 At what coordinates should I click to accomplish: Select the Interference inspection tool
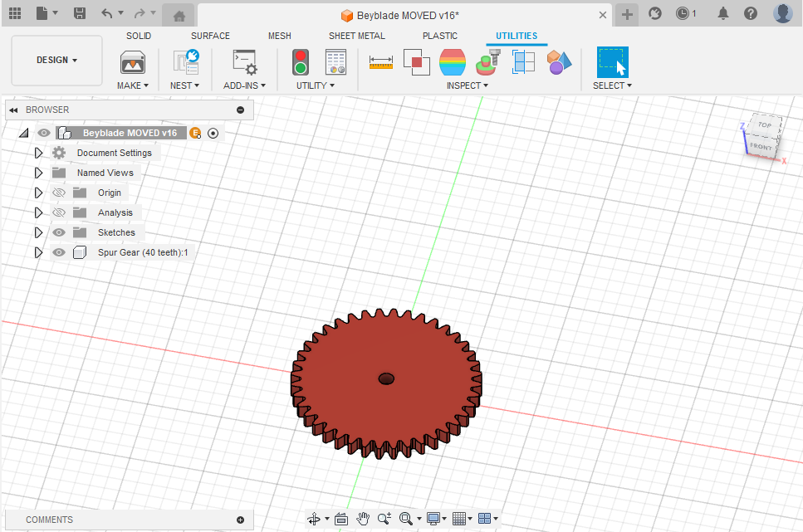coord(416,62)
